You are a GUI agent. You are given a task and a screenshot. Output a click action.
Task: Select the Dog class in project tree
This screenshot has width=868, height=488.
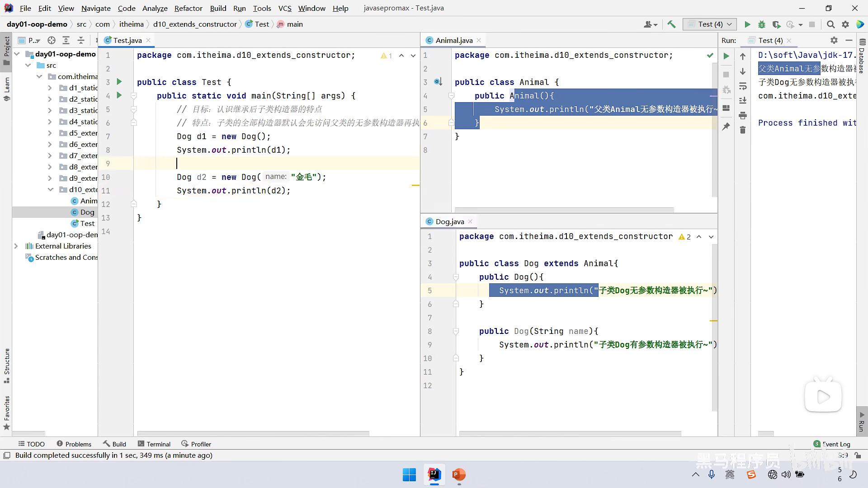(87, 212)
